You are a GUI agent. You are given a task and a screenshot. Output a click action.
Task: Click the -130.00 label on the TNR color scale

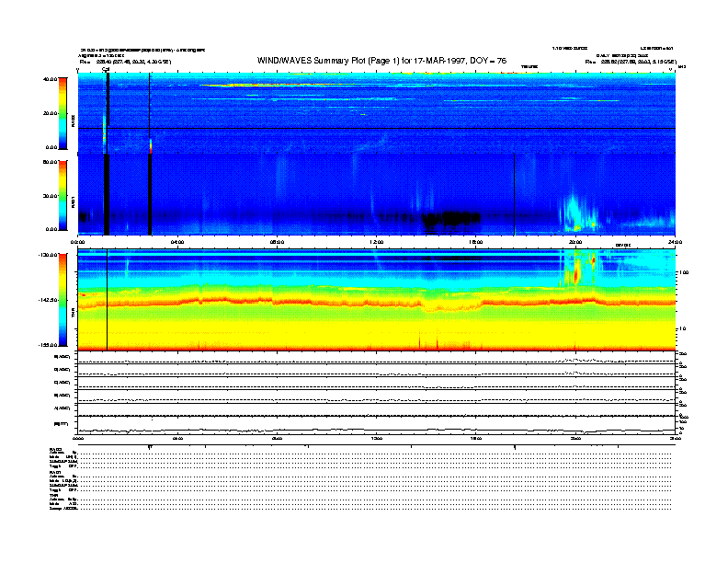(x=48, y=255)
